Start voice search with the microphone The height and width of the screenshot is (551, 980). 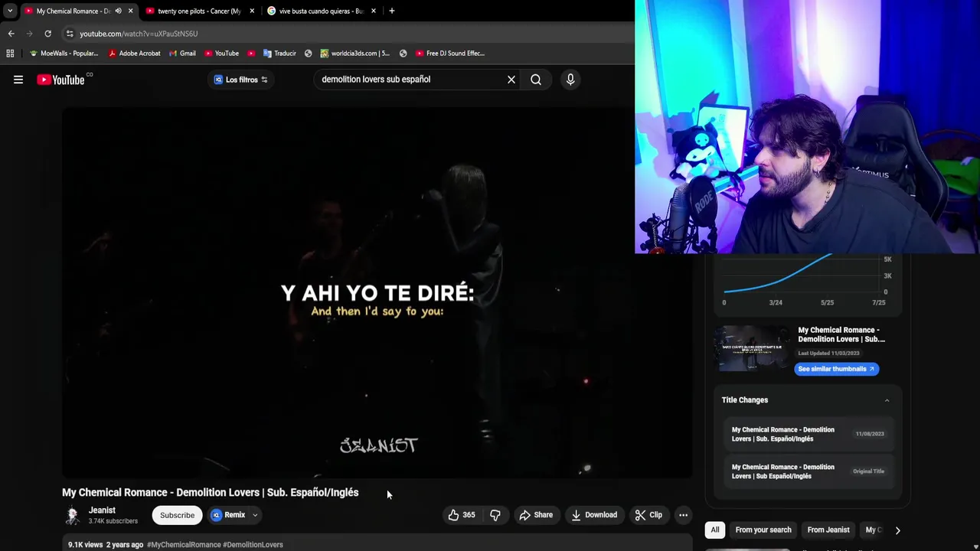(x=570, y=80)
